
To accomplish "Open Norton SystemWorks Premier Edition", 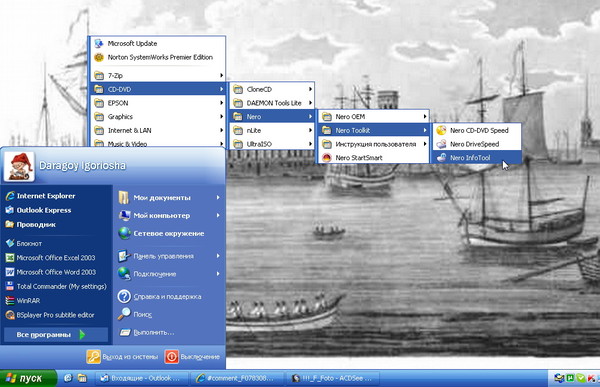I will click(157, 57).
